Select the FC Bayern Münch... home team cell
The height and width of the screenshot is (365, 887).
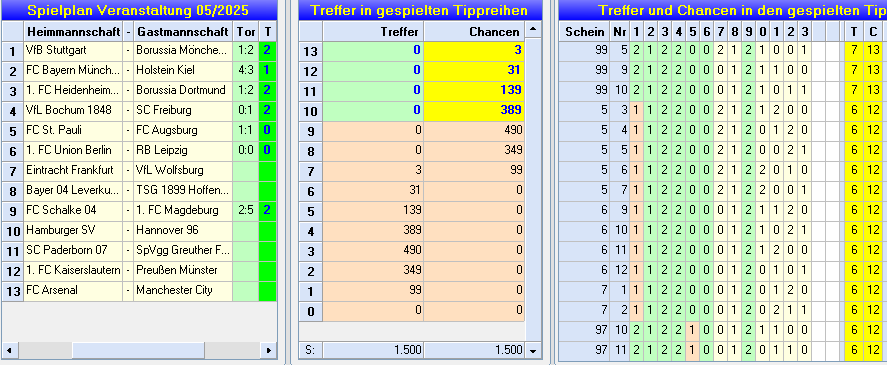click(x=73, y=71)
